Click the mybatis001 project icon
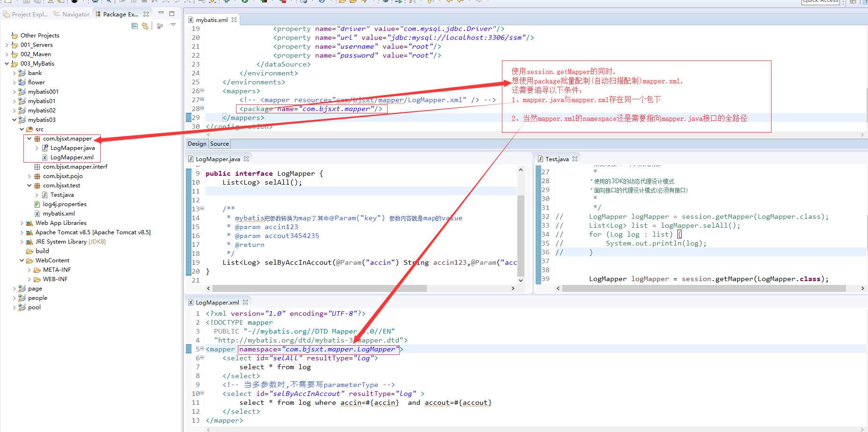Screen dimensions: 868x432 (22, 91)
